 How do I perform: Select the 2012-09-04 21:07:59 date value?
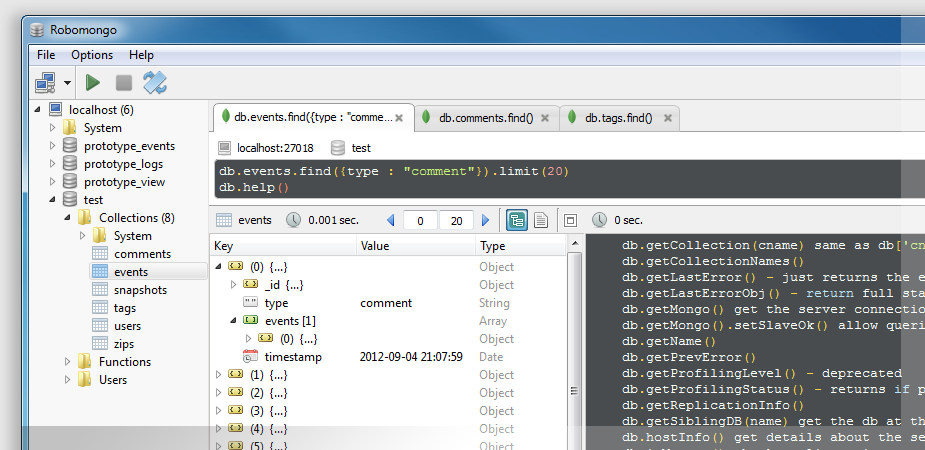point(411,357)
